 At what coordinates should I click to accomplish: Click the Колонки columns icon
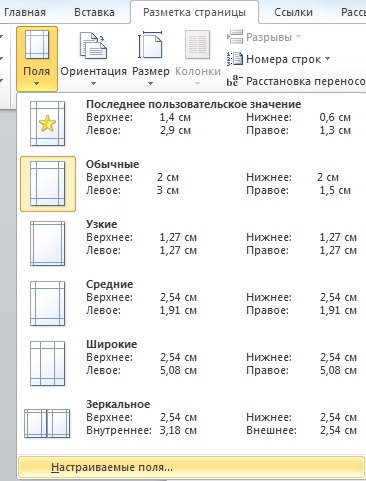click(x=197, y=45)
